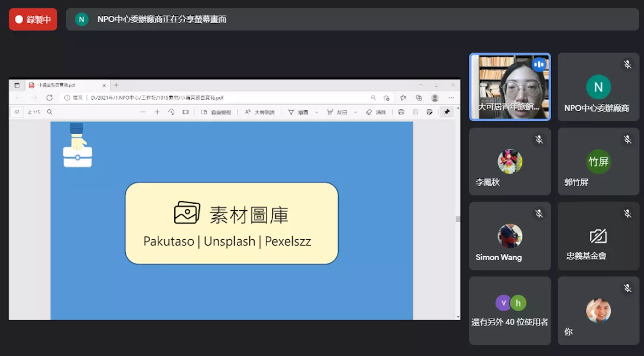Go back with the browser back arrow
Image resolution: width=644 pixels, height=356 pixels.
[18, 98]
